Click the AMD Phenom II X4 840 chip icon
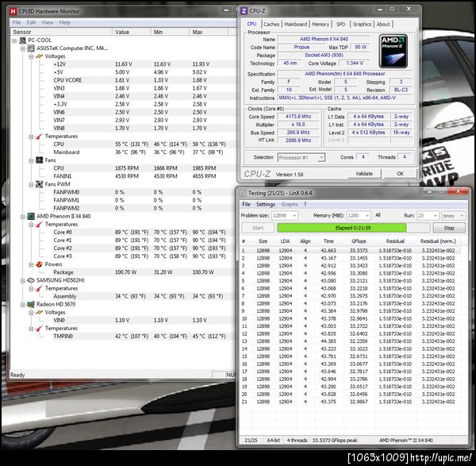 pyautogui.click(x=31, y=216)
